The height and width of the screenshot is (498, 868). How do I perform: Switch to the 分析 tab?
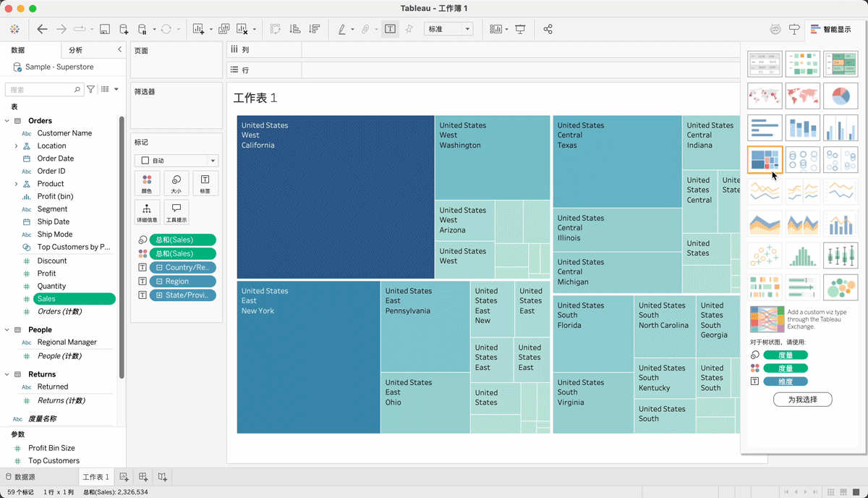[75, 50]
